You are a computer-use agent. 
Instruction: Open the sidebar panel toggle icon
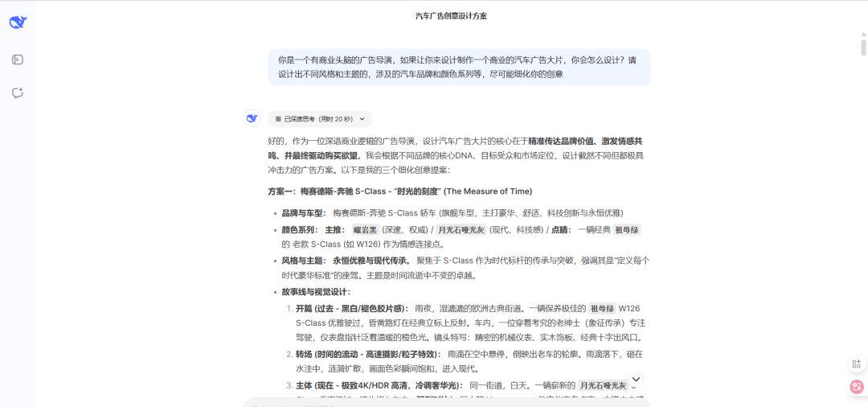click(18, 60)
